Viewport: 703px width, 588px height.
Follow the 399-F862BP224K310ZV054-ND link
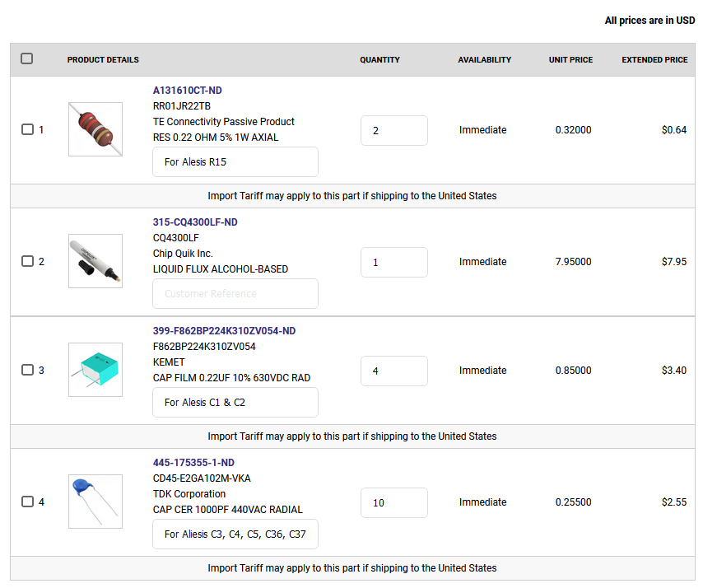coord(224,331)
